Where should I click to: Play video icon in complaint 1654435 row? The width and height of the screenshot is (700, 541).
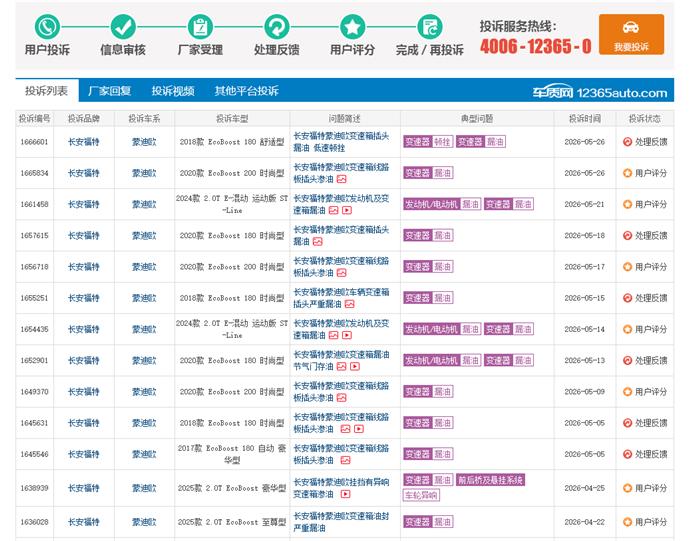(347, 335)
